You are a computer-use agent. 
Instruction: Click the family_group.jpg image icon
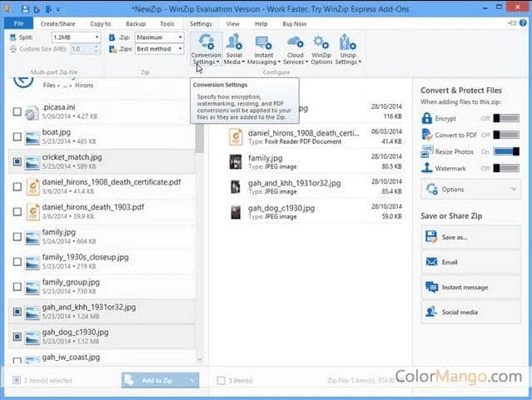[x=32, y=288]
